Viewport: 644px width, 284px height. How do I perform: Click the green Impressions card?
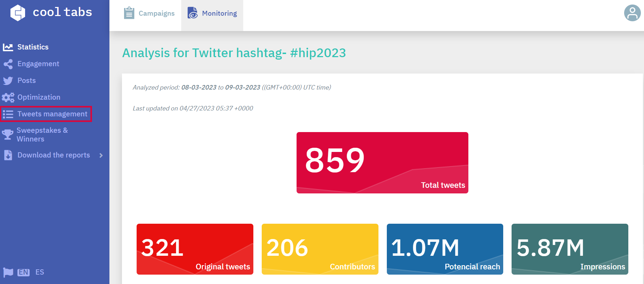click(x=570, y=249)
